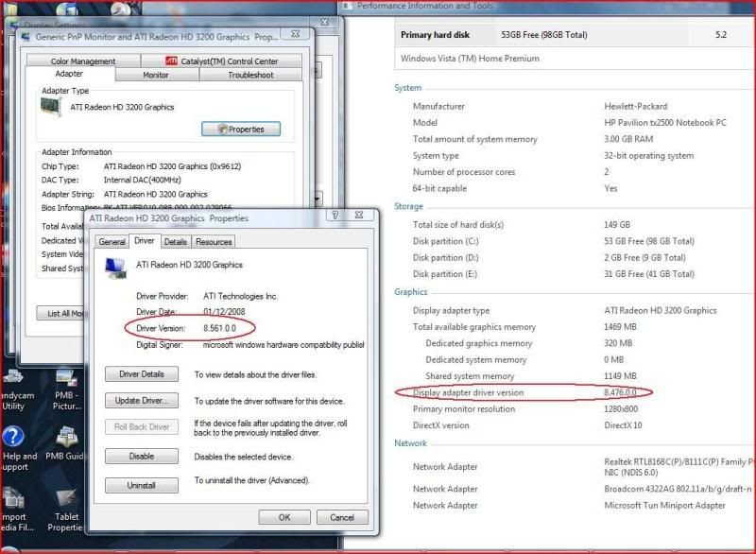The width and height of the screenshot is (756, 554).
Task: Select the Monitor tab
Action: tap(156, 75)
